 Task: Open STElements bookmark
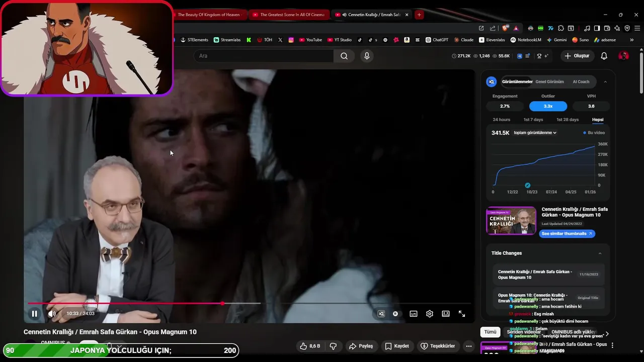(x=194, y=40)
